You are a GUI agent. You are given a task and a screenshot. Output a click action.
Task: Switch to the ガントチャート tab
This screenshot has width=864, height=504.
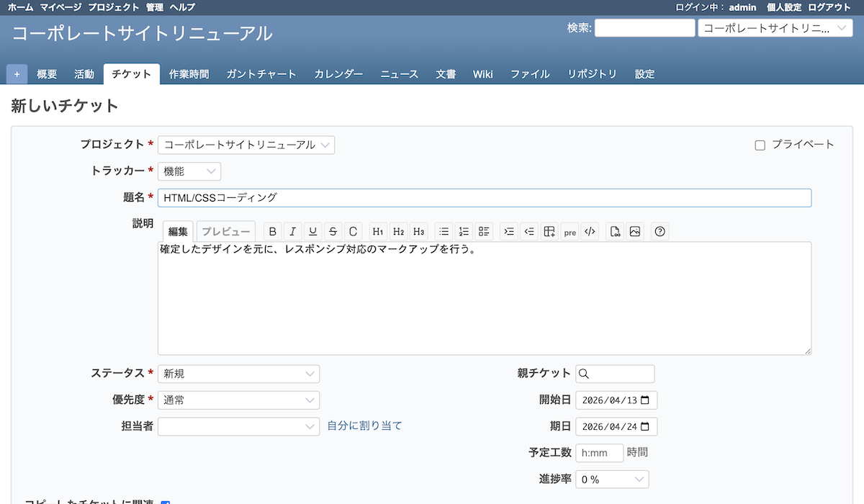click(261, 74)
